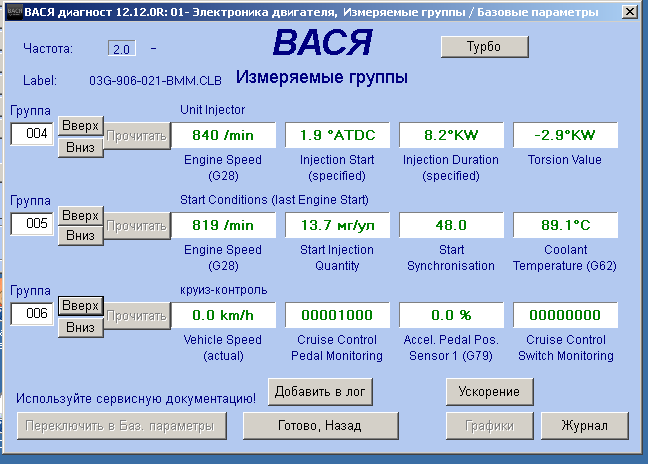Click the group 006 number field
Image resolution: width=648 pixels, height=464 pixels.
[32, 313]
